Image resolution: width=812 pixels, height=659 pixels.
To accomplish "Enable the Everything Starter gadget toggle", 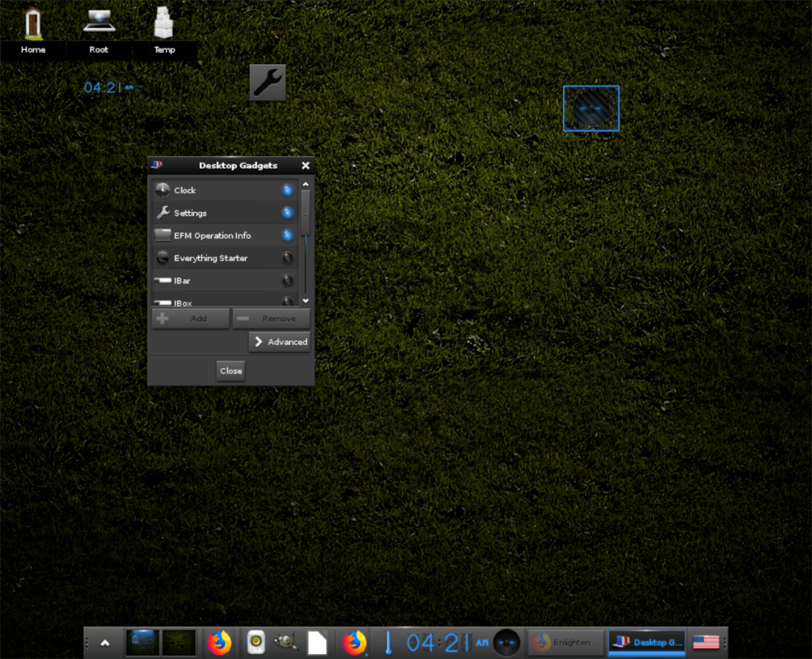I will pos(286,258).
